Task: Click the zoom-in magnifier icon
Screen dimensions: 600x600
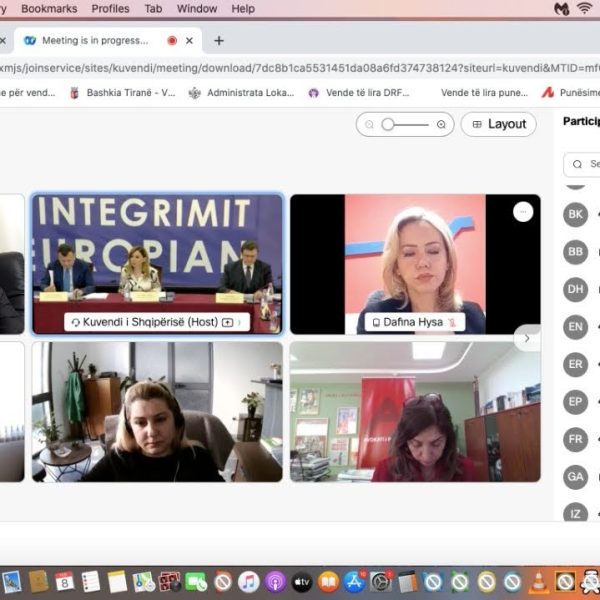Action: [x=441, y=125]
